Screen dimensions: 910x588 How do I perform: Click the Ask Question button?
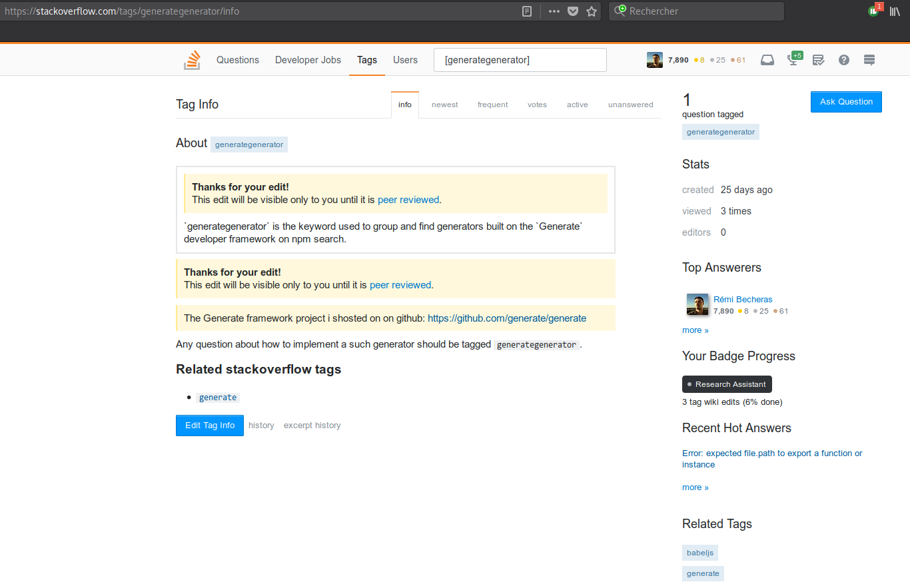[846, 102]
